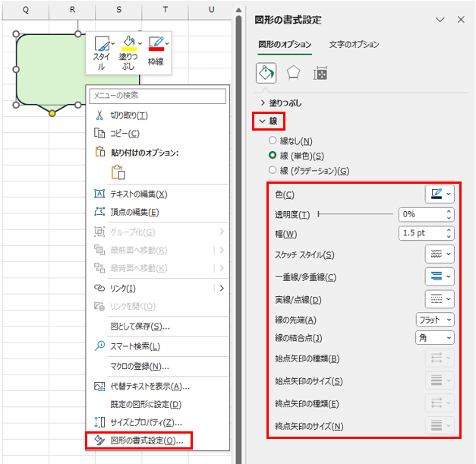Viewport: 476px width, 464px height.
Task: Switch to the 図形のオプション tab
Action: pyautogui.click(x=285, y=45)
